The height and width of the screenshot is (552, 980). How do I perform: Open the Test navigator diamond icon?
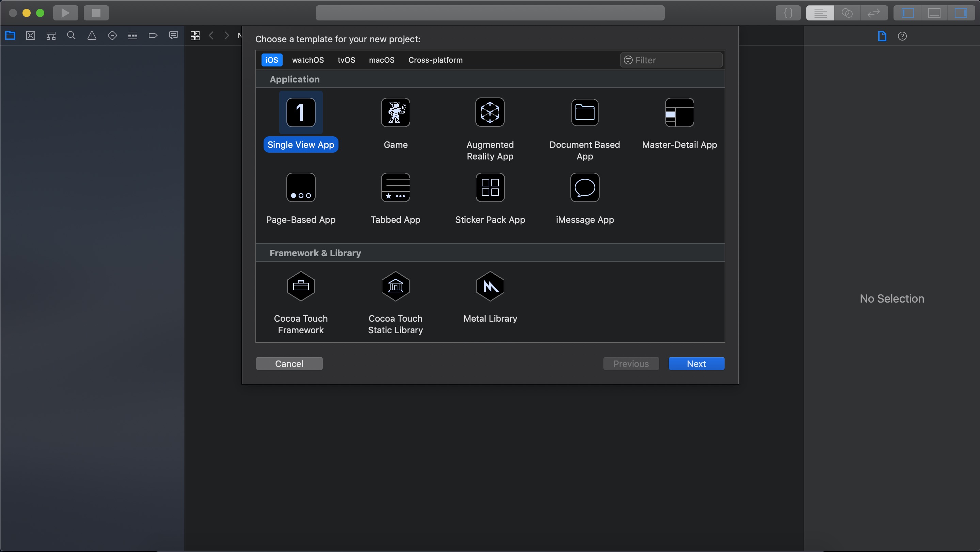click(x=112, y=36)
